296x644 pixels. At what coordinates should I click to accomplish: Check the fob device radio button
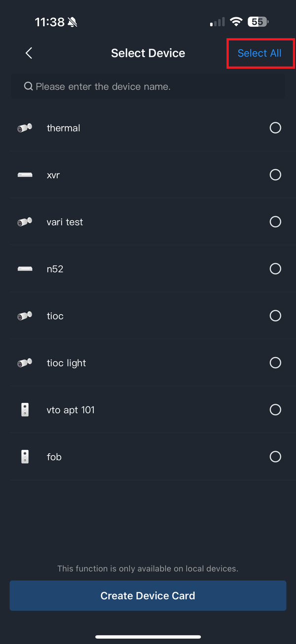pos(275,457)
